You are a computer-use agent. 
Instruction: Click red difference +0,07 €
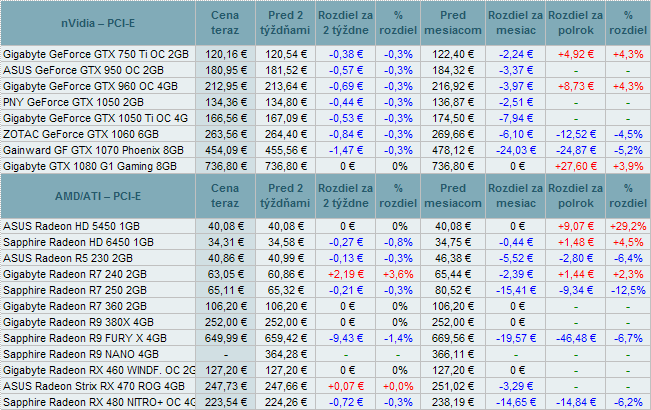point(346,386)
